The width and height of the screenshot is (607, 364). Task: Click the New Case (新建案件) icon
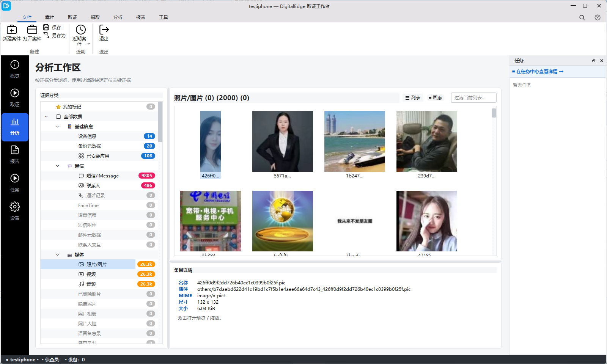(12, 30)
